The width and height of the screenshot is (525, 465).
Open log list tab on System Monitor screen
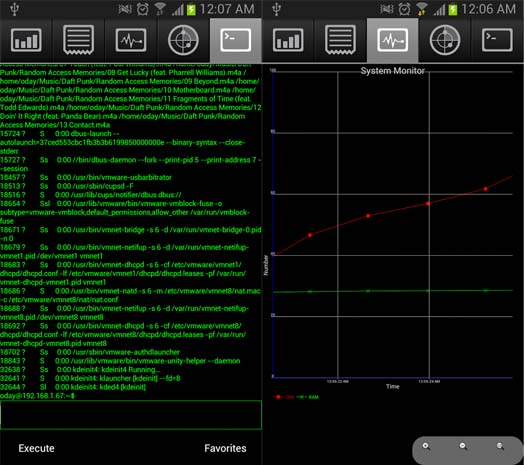click(x=340, y=40)
